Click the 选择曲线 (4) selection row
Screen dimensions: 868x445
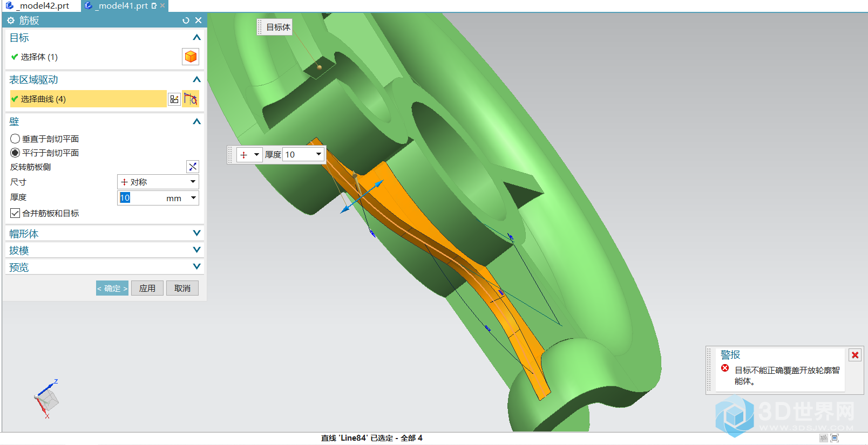[x=88, y=99]
